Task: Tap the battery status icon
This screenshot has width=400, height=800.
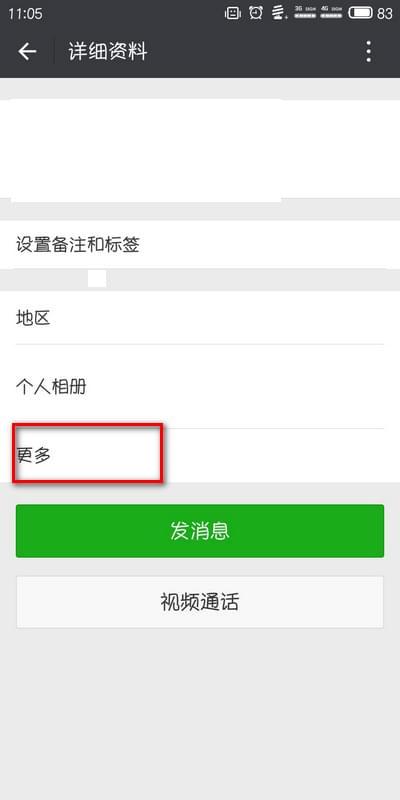Action: coord(360,13)
